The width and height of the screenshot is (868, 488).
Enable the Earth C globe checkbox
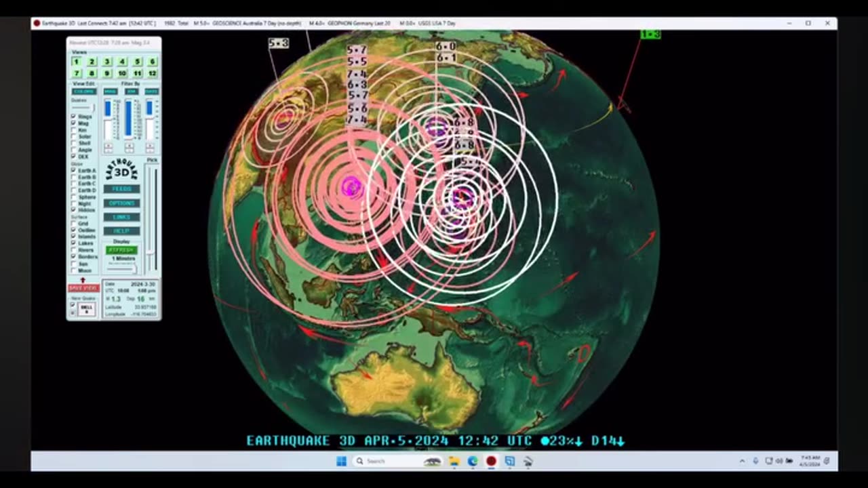point(74,184)
